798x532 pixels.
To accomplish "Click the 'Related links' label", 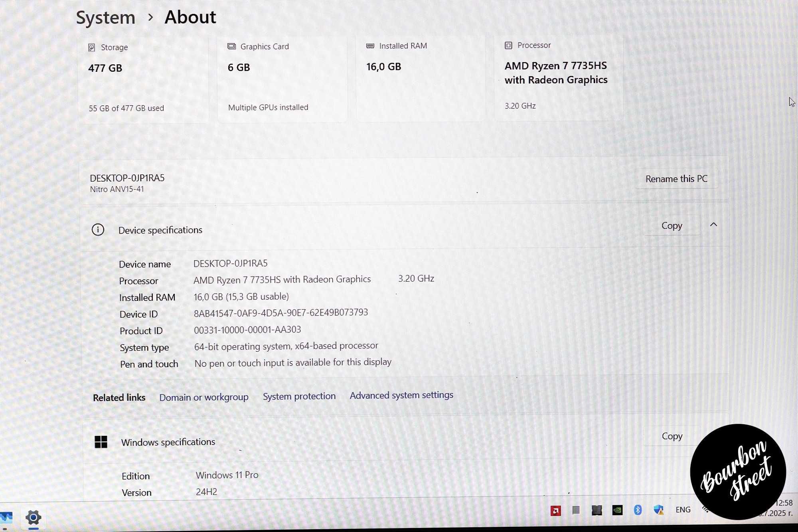I will (119, 398).
